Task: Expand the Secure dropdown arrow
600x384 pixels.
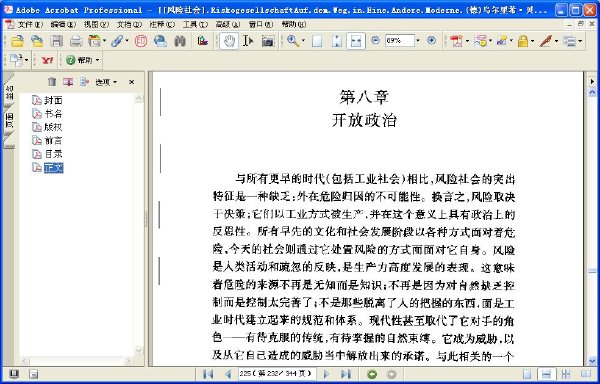Action: click(533, 41)
